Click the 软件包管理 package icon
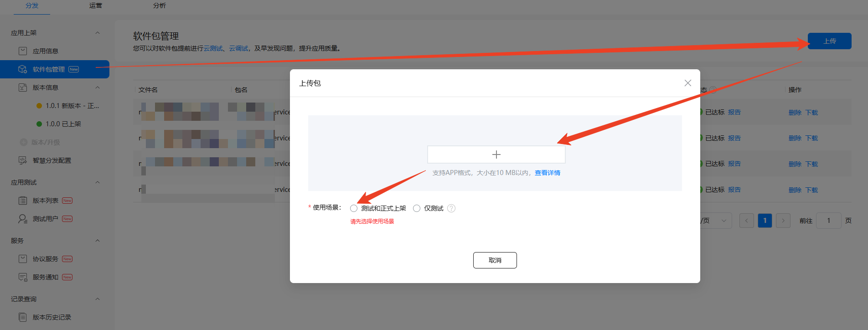Screen dimensions: 868x330 (23, 69)
